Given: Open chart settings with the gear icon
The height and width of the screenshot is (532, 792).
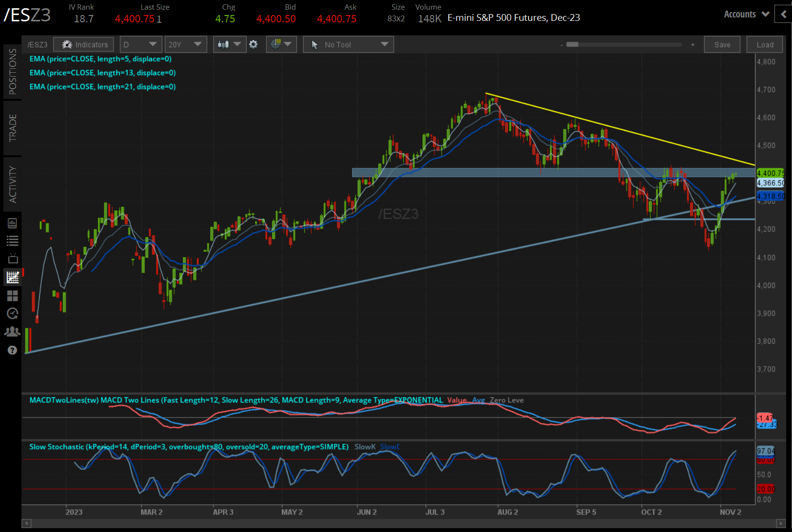Looking at the screenshot, I should [x=254, y=44].
